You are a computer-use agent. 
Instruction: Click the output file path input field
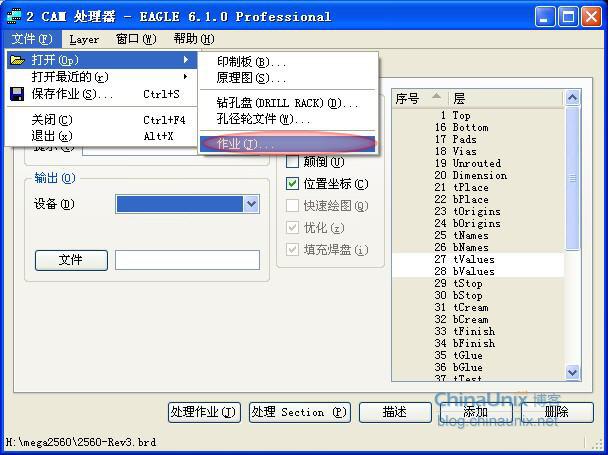coord(187,260)
